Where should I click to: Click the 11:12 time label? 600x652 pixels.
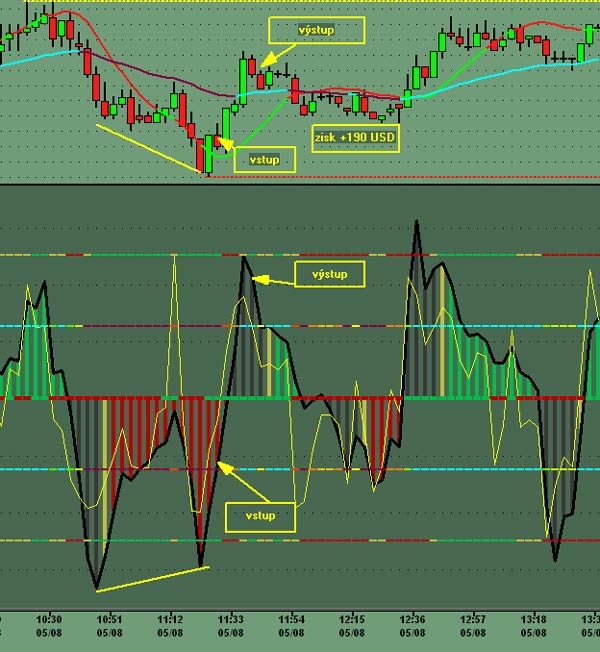(x=170, y=620)
